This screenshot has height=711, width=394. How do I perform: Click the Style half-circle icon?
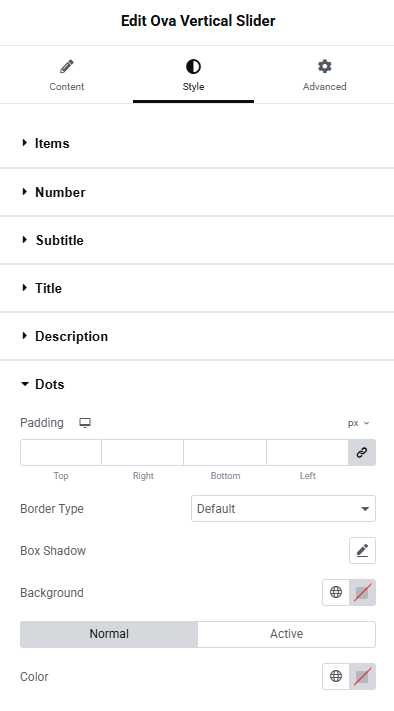click(193, 67)
